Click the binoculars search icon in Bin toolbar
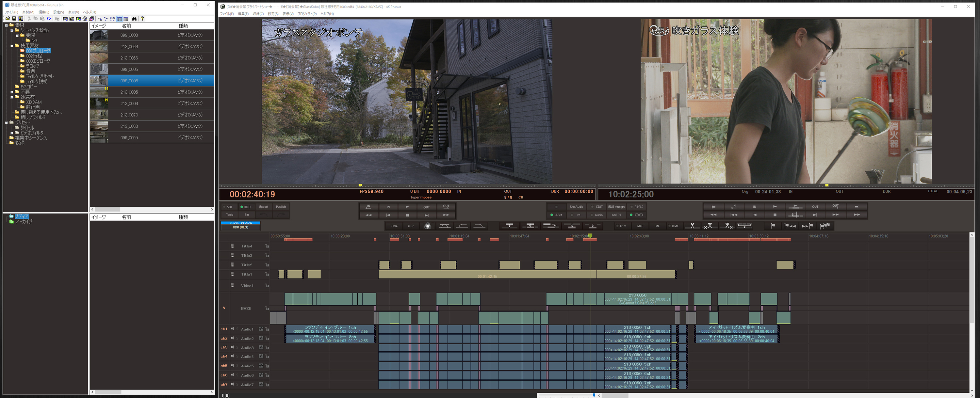This screenshot has width=980, height=398. coord(134,19)
